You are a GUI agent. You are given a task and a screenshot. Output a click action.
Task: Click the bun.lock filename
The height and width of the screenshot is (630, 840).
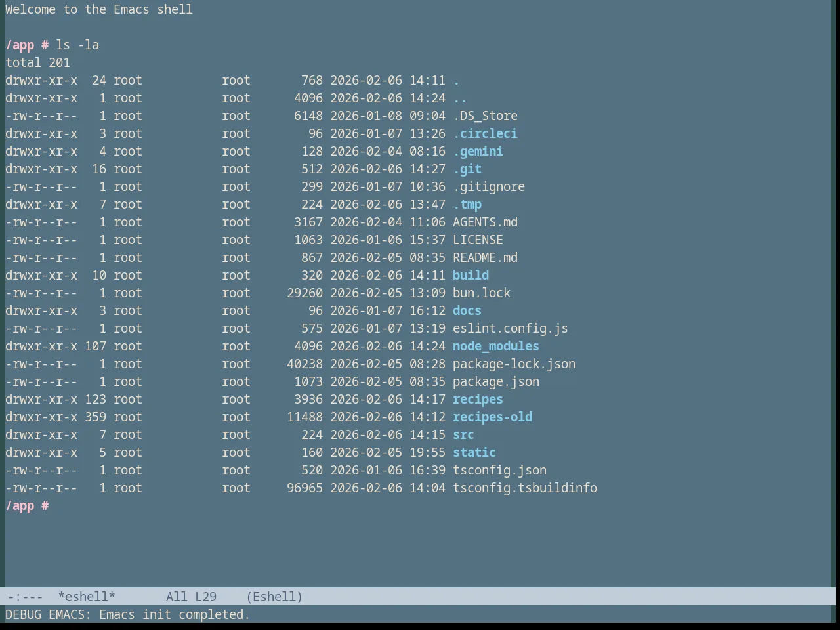click(x=482, y=293)
